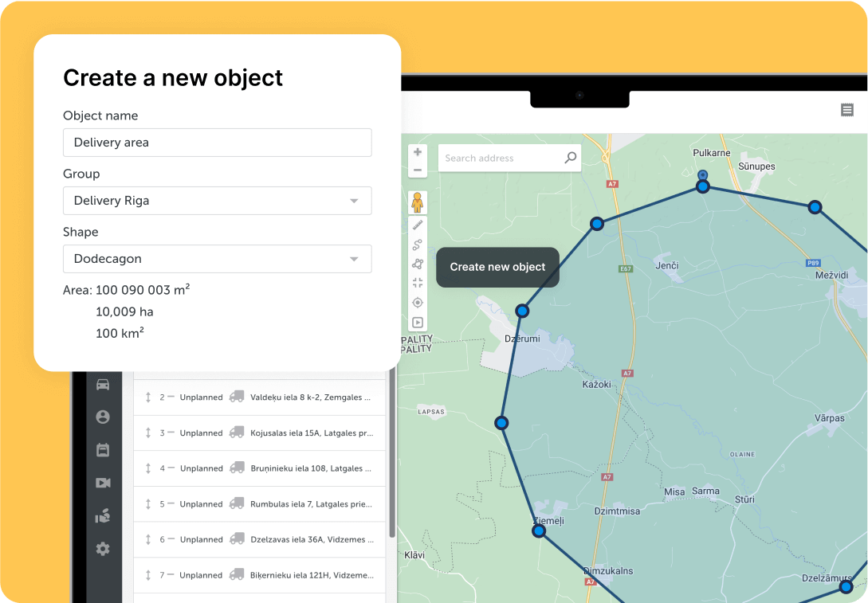Image resolution: width=868 pixels, height=603 pixels.
Task: Click the Dzimtmisa label on the map
Action: pyautogui.click(x=617, y=511)
